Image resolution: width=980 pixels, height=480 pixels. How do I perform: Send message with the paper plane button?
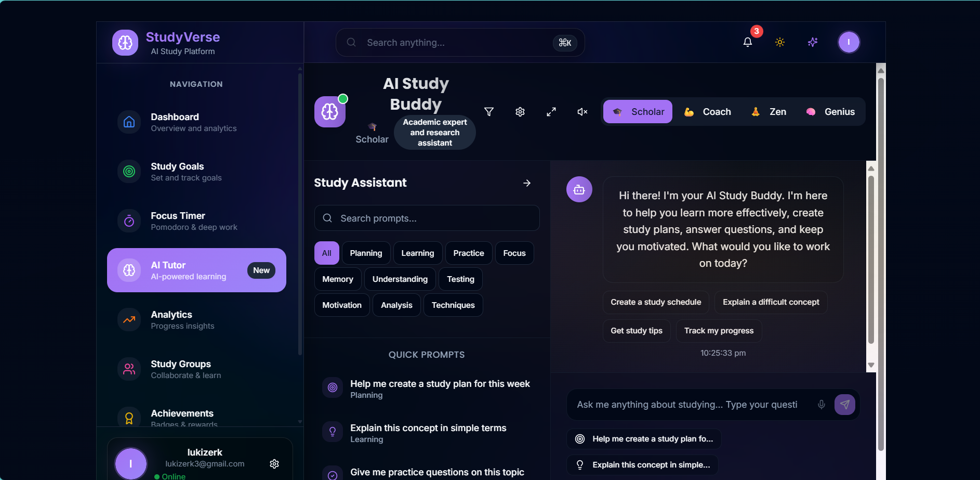point(845,405)
